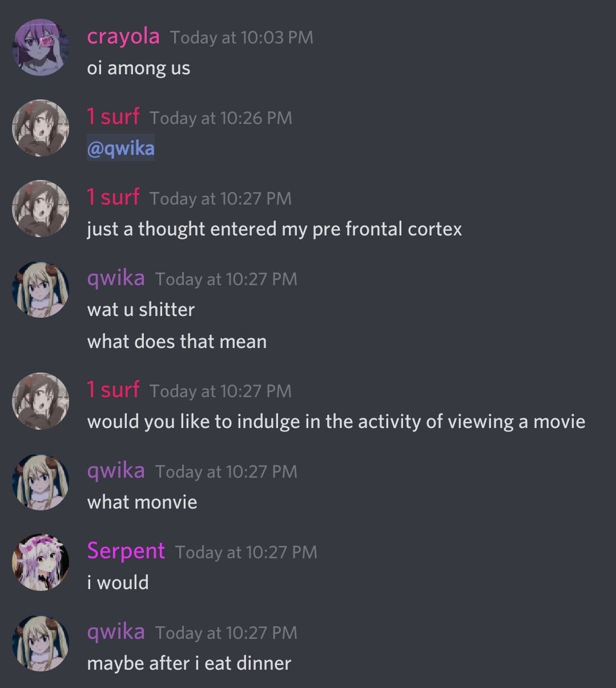Click 1 surf's username above the movie invitation
This screenshot has width=616, height=688.
113,390
